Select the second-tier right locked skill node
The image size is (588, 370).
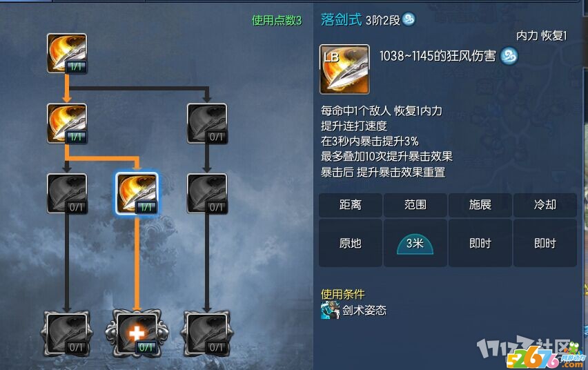[x=207, y=124]
